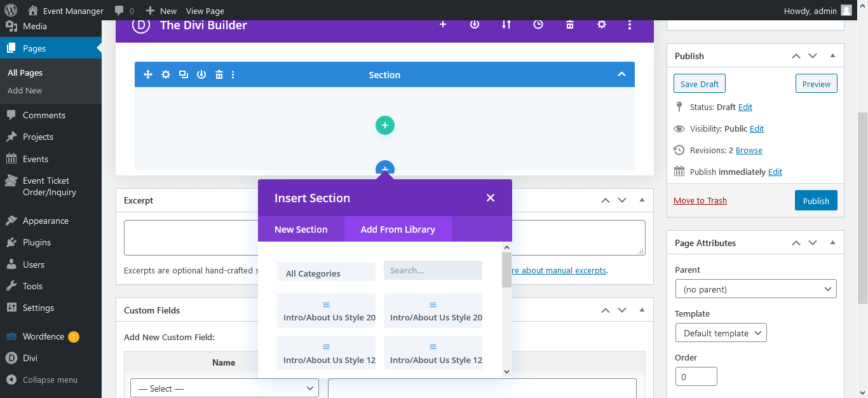Open custom field name Select dropdown
Screen dimensions: 868x398
pyautogui.click(x=224, y=388)
